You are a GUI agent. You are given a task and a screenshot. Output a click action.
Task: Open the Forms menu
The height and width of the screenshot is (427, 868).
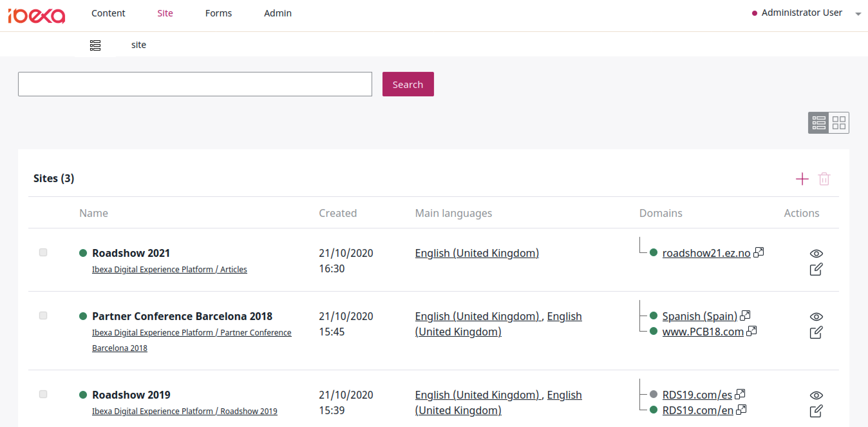(218, 13)
